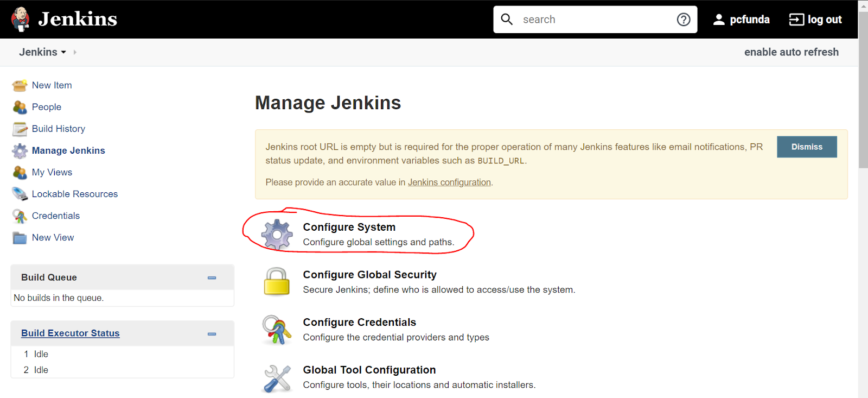Expand the breadcrumb chevron after Jenkins

[75, 52]
